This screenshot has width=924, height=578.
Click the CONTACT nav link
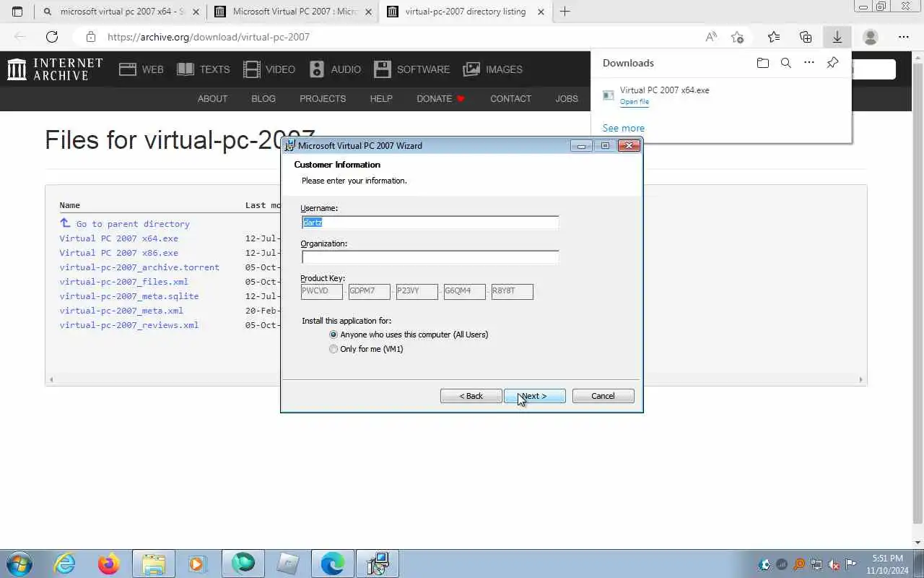510,99
